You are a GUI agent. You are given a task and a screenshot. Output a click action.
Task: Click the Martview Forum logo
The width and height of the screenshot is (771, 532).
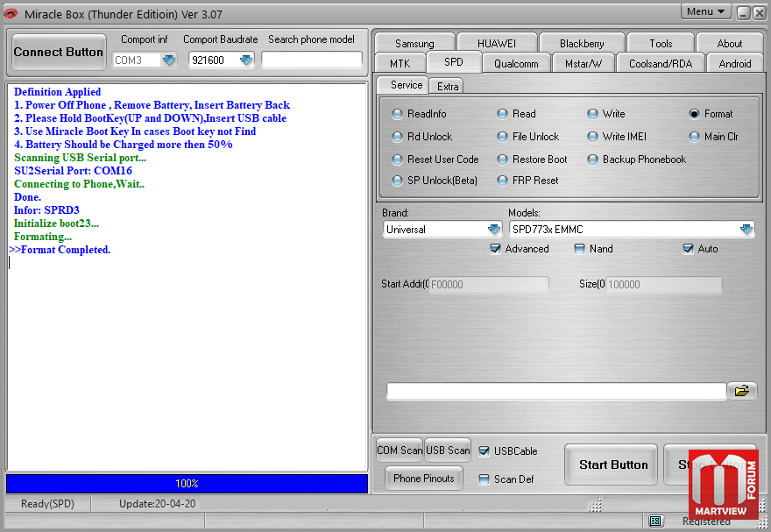coord(722,485)
